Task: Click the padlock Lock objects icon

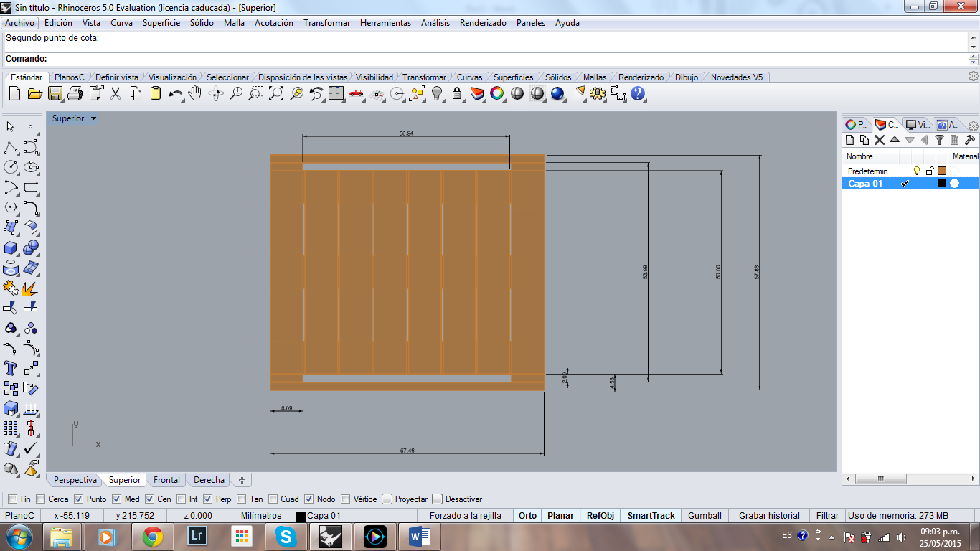Action: coord(457,93)
